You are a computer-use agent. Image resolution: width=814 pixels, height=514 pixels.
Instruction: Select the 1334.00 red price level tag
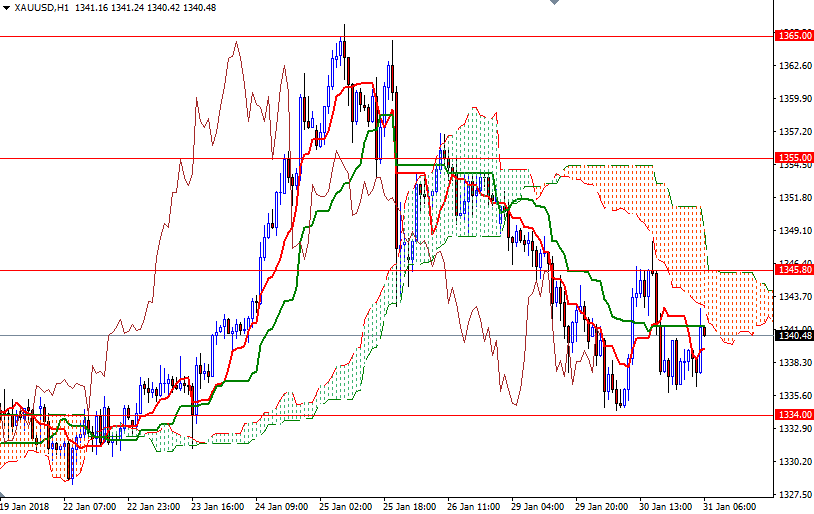794,414
